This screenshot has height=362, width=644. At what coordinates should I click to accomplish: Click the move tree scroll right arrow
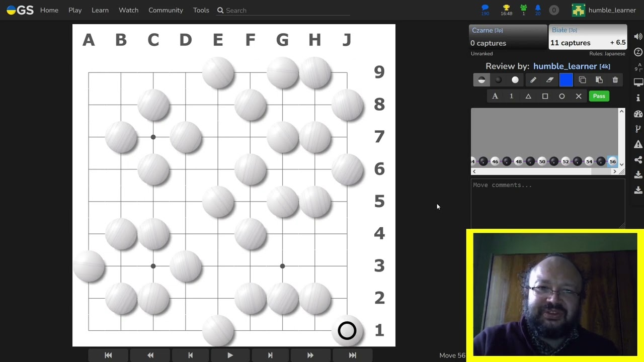(614, 171)
